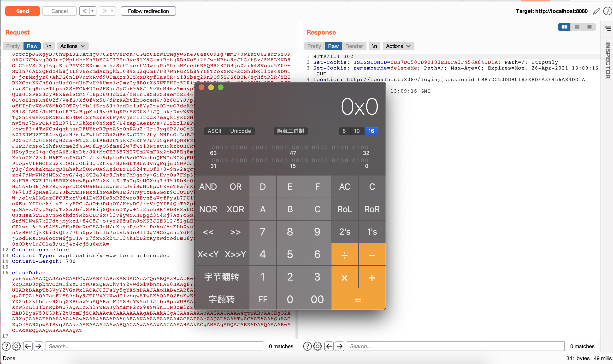Image resolution: width=613 pixels, height=364 pixels.
Task: Click 字节翻转 byte flip key
Action: point(222,277)
